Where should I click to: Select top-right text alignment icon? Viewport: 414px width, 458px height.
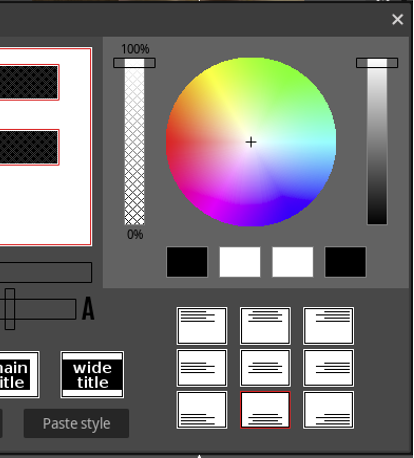(329, 326)
